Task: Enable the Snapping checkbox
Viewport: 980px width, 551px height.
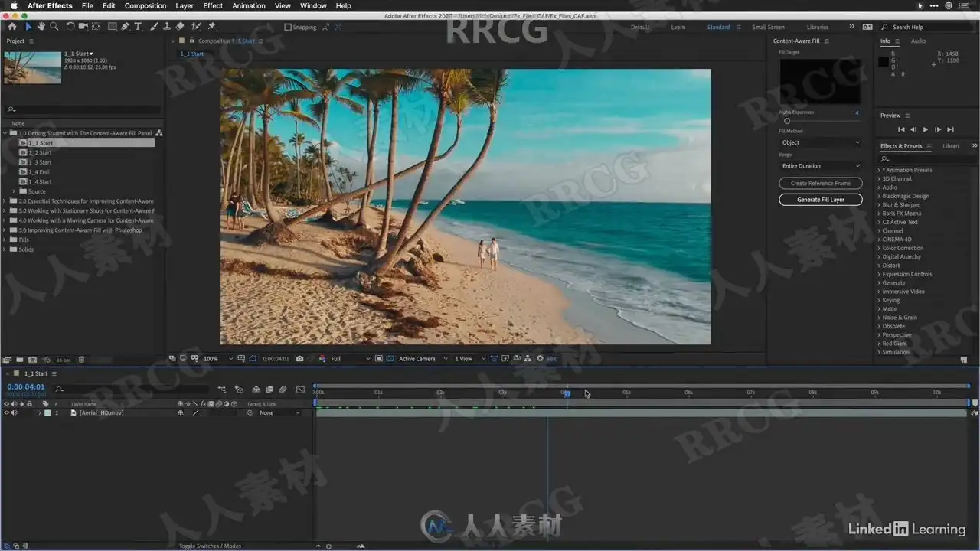Action: (x=288, y=27)
